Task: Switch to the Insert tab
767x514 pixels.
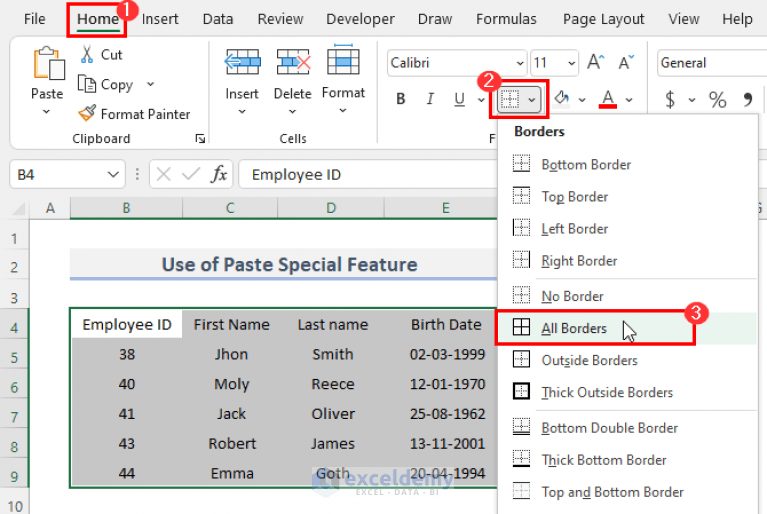Action: point(160,19)
